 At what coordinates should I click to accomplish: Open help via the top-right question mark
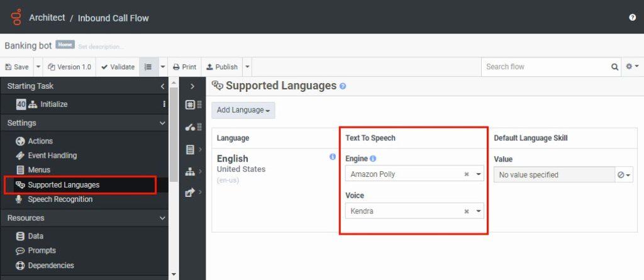632,18
